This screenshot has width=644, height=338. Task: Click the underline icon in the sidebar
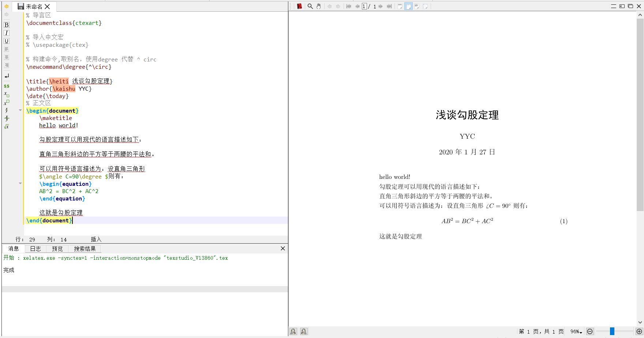click(x=6, y=41)
